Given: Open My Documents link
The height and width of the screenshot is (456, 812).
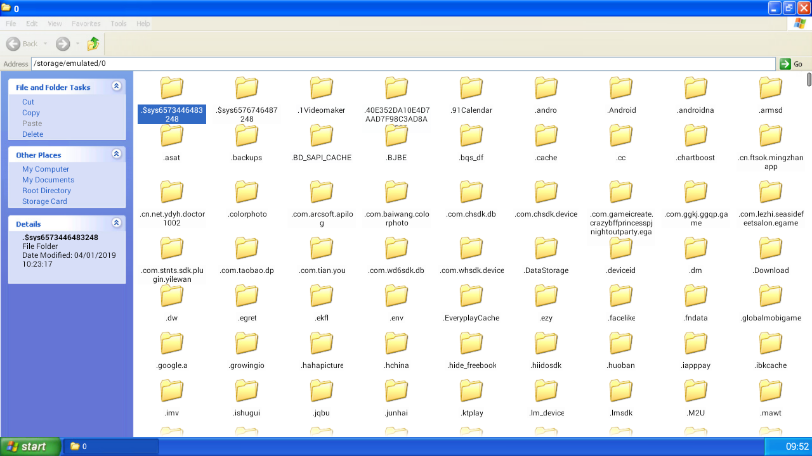Looking at the screenshot, I should click(48, 180).
